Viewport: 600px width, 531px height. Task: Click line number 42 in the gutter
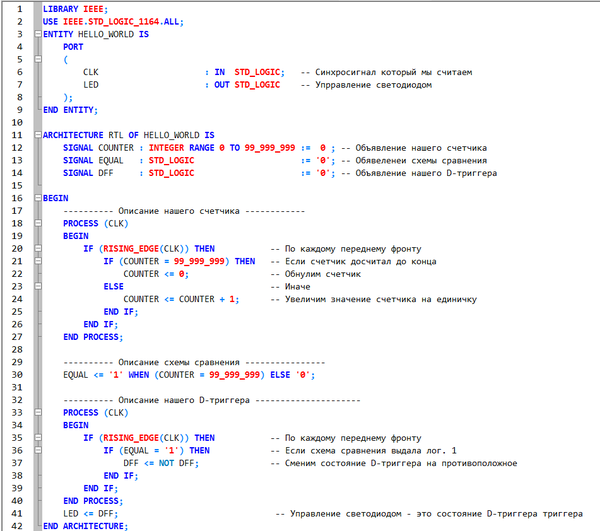[x=16, y=525]
